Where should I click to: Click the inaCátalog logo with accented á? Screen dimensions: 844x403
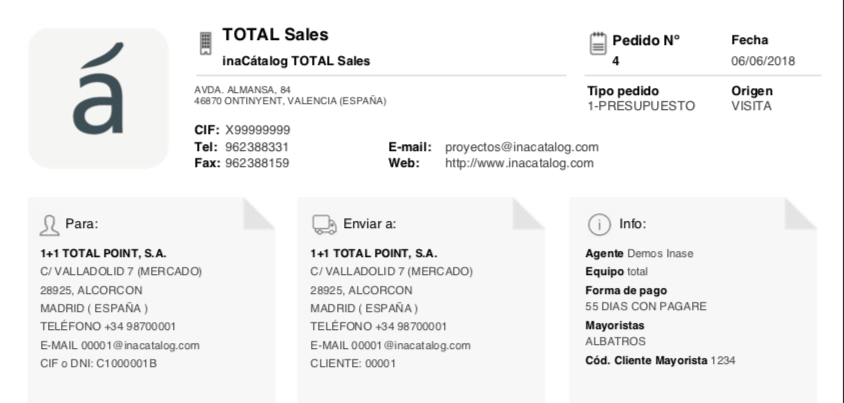pos(98,98)
